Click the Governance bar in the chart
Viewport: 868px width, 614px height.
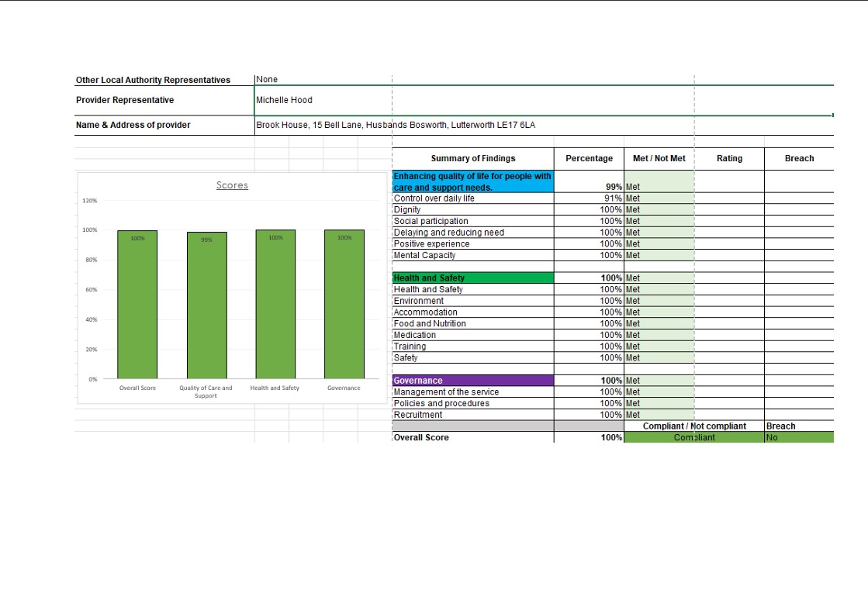click(344, 304)
